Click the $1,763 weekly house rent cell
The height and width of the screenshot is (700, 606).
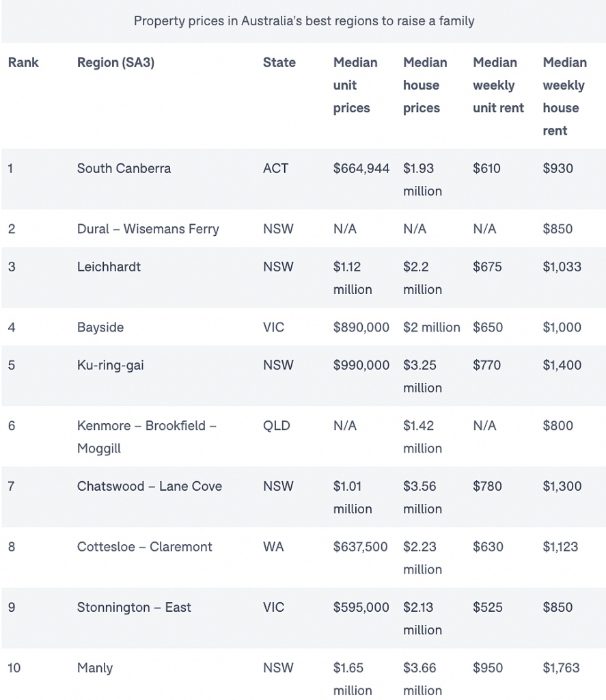coord(562,669)
